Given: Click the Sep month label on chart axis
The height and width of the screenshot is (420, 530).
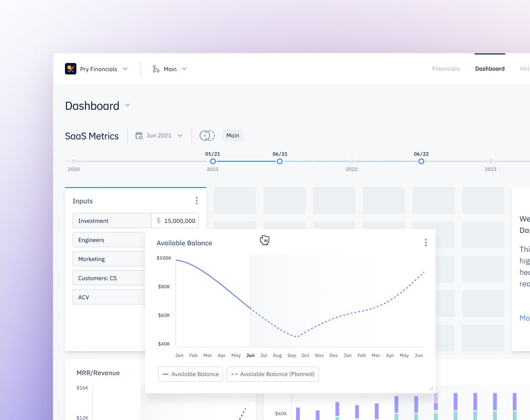Looking at the screenshot, I should pos(291,356).
